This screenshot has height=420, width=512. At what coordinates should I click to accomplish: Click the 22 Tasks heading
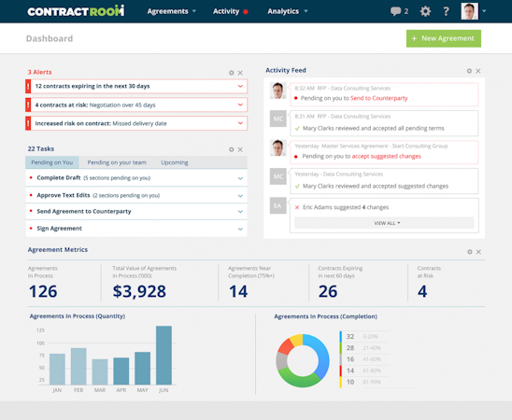click(41, 148)
